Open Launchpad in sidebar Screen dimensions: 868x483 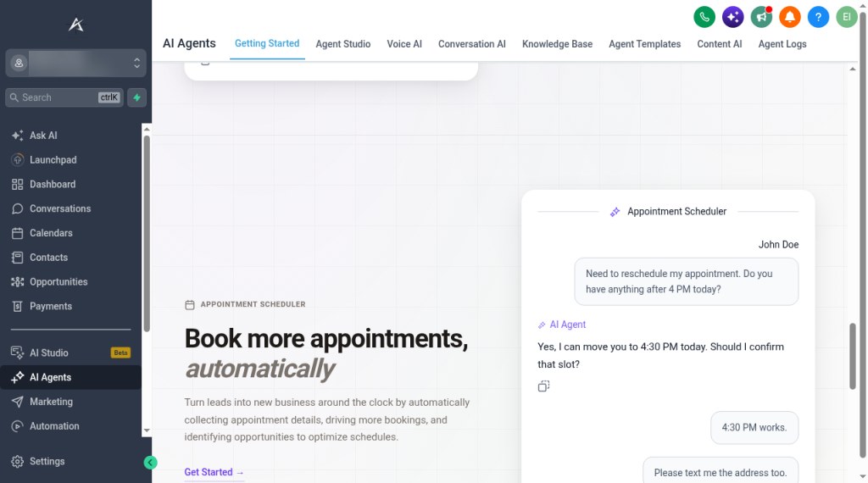[71, 160]
